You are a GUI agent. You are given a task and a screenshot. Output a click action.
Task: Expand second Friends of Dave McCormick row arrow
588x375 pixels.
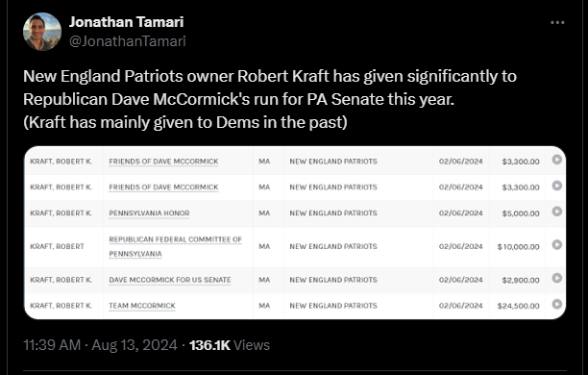557,186
